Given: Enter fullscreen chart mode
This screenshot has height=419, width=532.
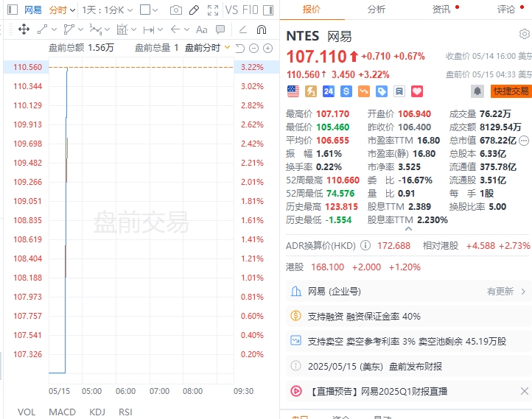Looking at the screenshot, I should (213, 10).
